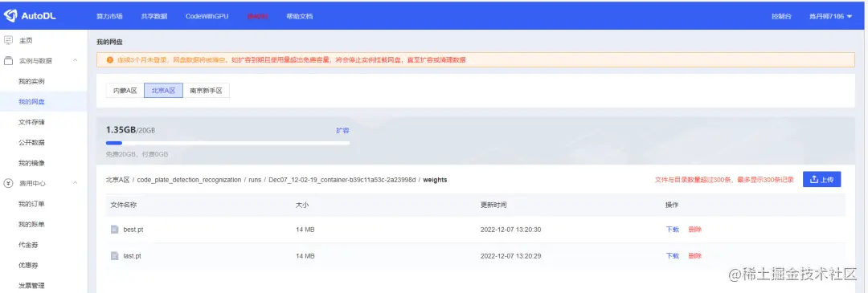Open the user account dropdown arrow
Screen dimensions: 868x293
click(850, 17)
